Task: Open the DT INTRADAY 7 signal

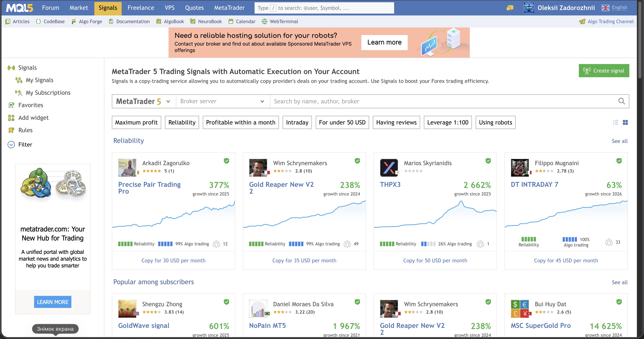Action: tap(534, 185)
